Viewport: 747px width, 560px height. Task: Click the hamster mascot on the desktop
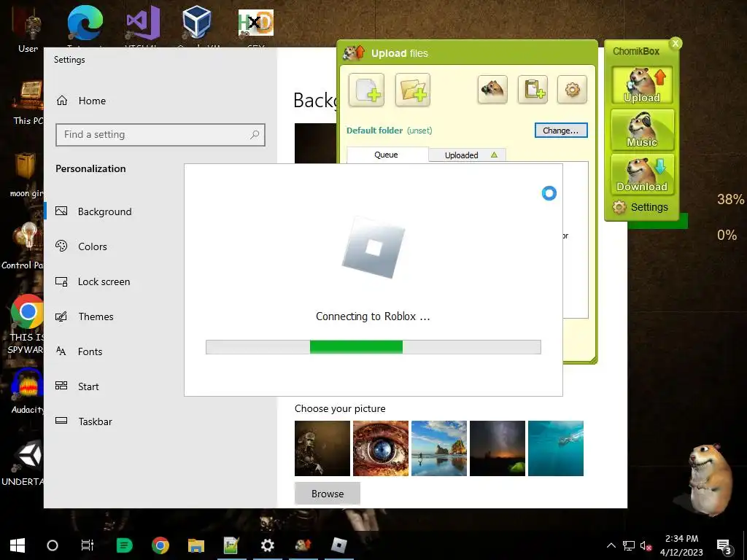[x=708, y=480]
